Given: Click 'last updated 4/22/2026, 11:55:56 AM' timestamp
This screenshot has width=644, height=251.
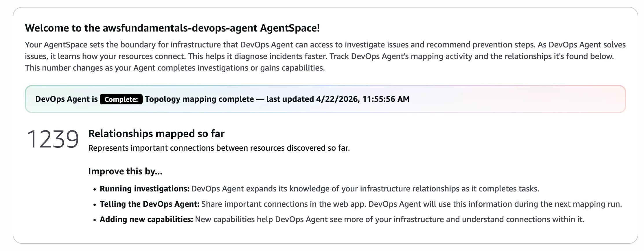Looking at the screenshot, I should pyautogui.click(x=338, y=99).
